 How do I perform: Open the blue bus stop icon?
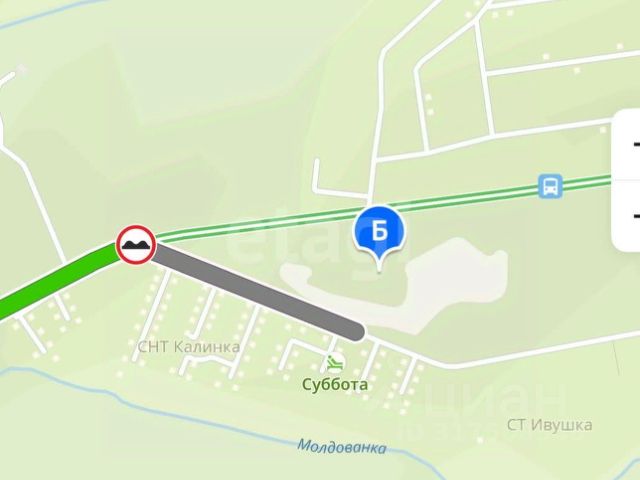pos(550,186)
